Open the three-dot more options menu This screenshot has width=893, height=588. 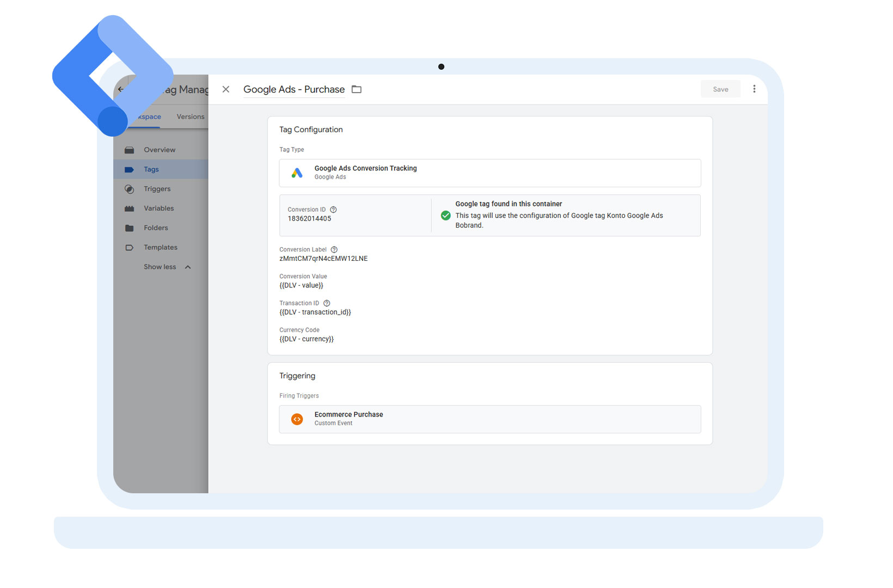pos(754,89)
